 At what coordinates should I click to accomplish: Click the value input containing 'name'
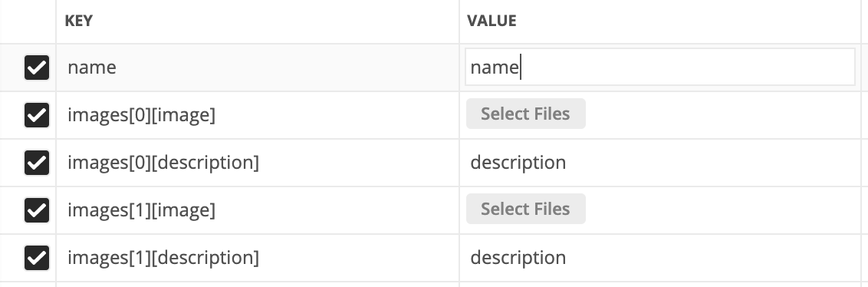660,67
